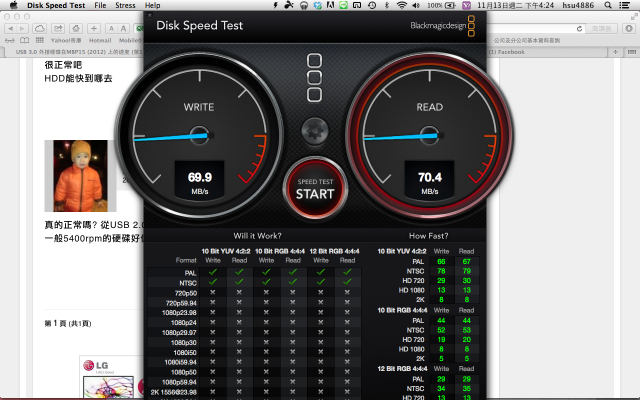
Task: Click the Share button in Safari toolbar
Action: coord(58,29)
